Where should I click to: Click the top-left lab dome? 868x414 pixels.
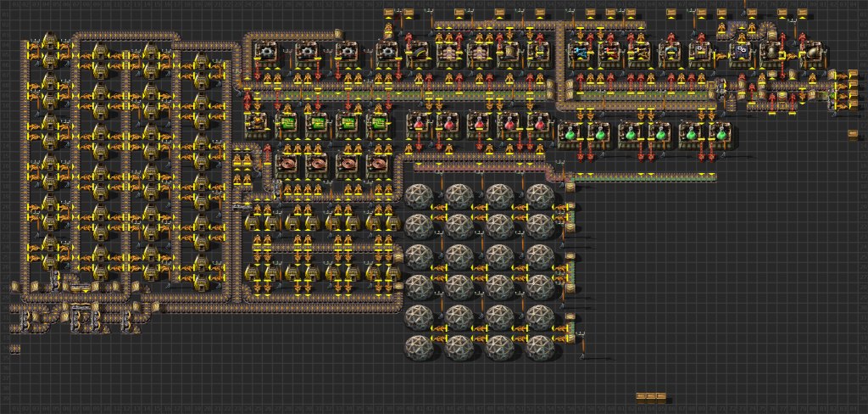click(x=419, y=197)
